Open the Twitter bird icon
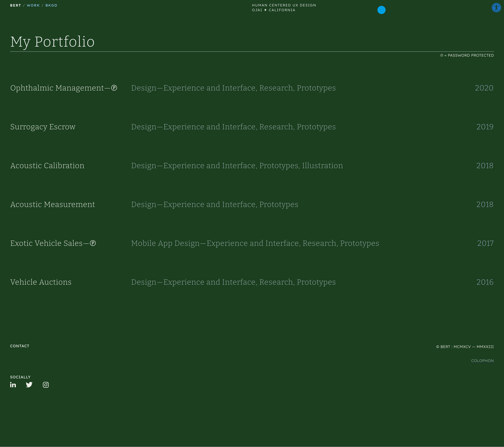Viewport: 504px width, 447px height. click(x=29, y=385)
